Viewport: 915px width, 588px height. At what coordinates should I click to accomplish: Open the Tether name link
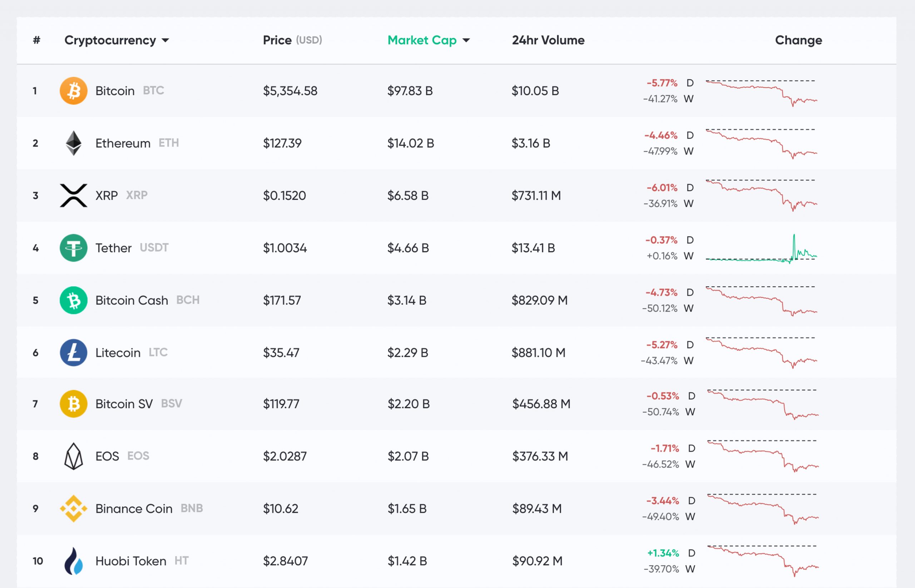[113, 248]
